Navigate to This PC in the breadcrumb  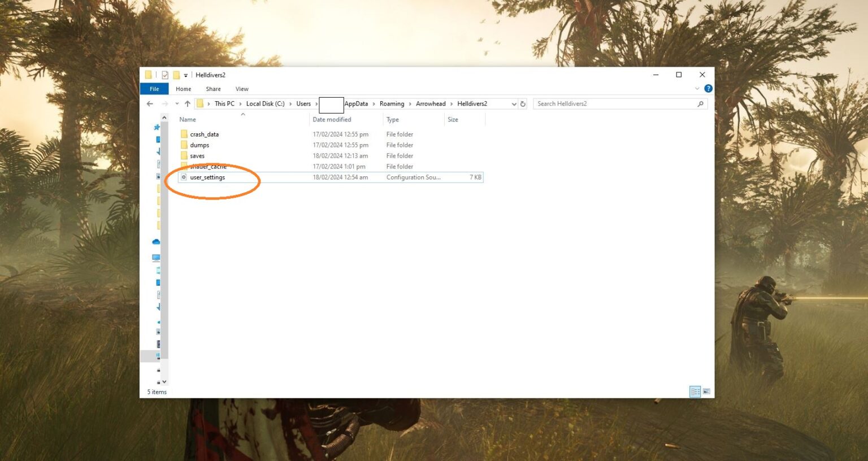click(224, 104)
